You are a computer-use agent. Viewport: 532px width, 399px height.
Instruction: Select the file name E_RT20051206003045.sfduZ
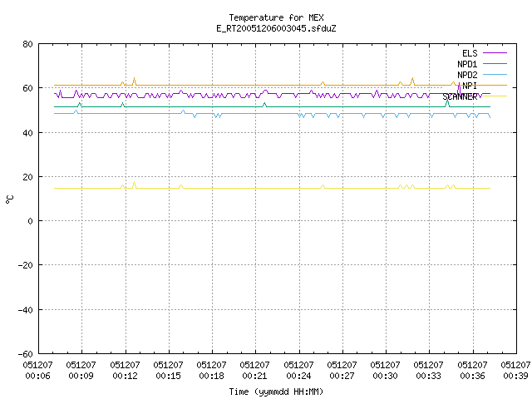pyautogui.click(x=276, y=28)
